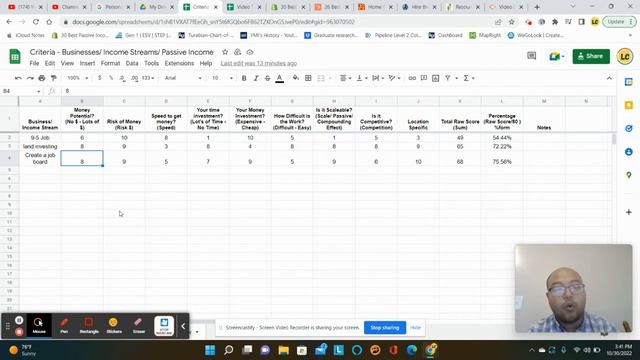The height and width of the screenshot is (360, 640).
Task: Open the File menu
Action: pyautogui.click(x=34, y=63)
